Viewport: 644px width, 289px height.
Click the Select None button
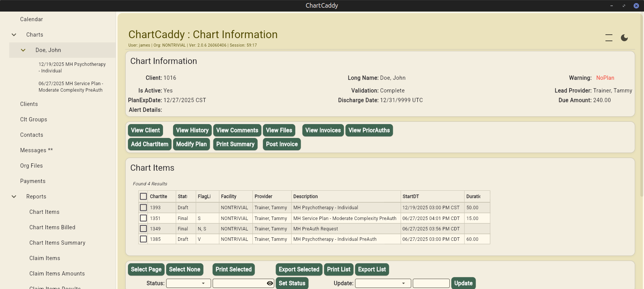[x=185, y=269]
